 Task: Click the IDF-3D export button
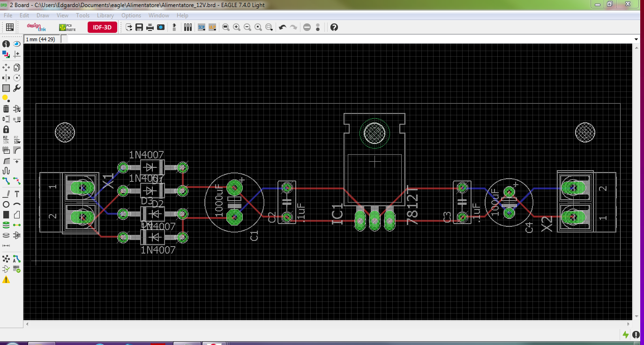[102, 27]
